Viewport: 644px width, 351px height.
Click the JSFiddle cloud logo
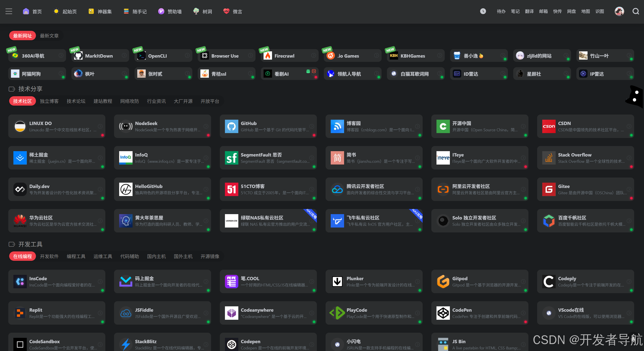tap(126, 313)
